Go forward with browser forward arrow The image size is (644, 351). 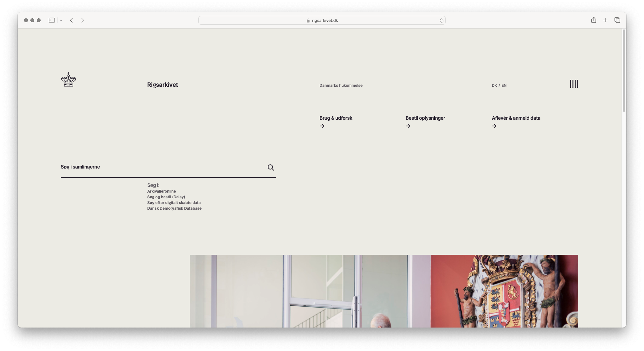point(82,20)
